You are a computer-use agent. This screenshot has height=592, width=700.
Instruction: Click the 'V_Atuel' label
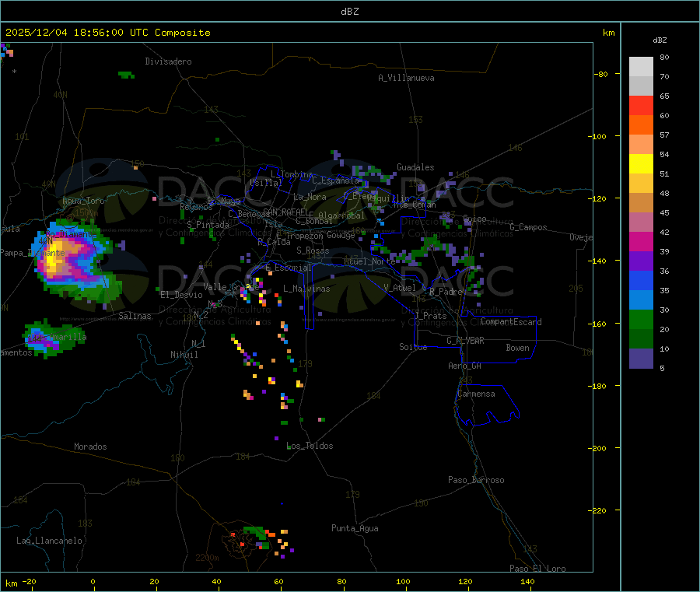400,288
